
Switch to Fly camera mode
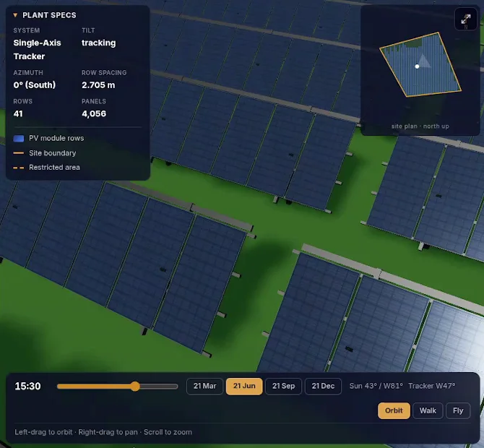tap(458, 410)
